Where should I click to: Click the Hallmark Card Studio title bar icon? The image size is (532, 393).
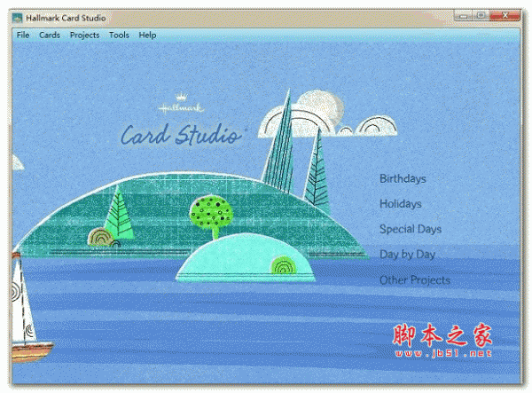[17, 18]
